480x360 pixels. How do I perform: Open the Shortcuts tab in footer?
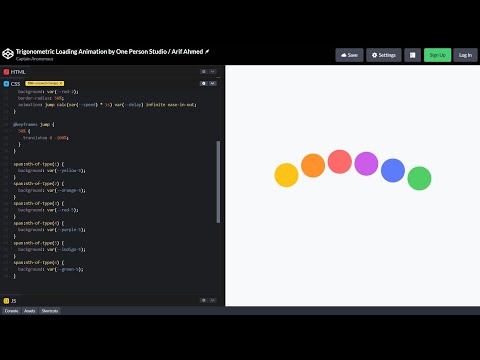pyautogui.click(x=50, y=311)
